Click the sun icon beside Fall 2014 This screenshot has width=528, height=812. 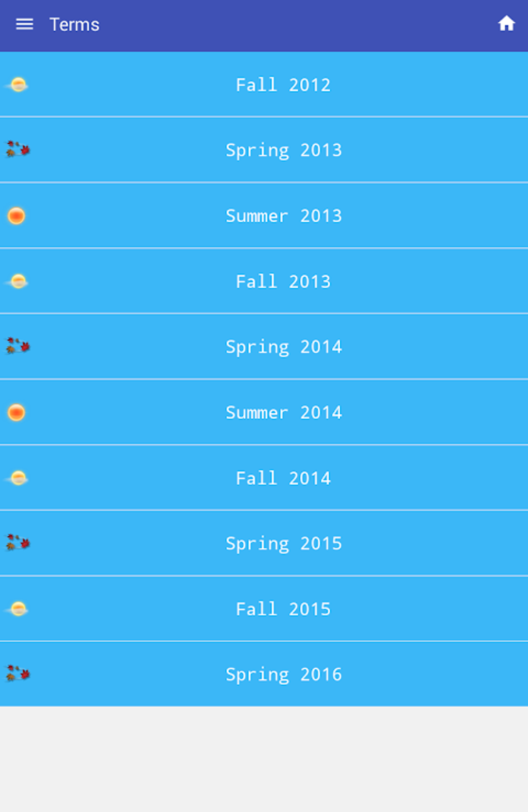coord(18,478)
